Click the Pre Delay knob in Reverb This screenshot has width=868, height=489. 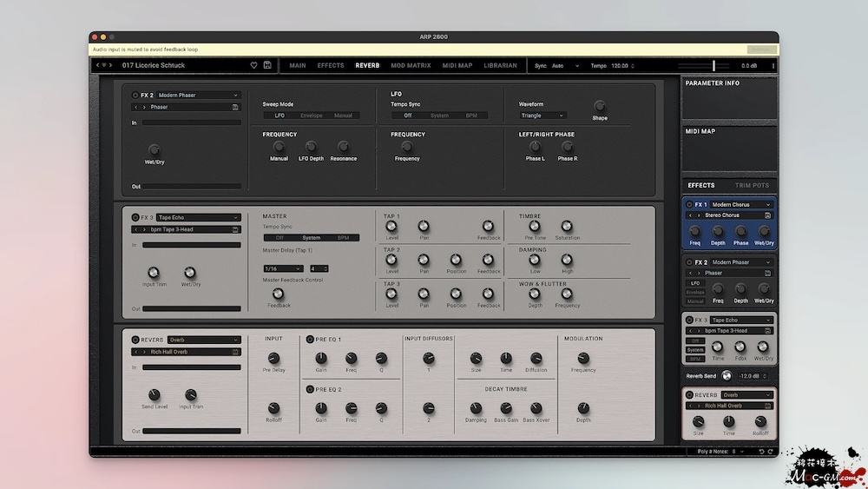(x=273, y=359)
